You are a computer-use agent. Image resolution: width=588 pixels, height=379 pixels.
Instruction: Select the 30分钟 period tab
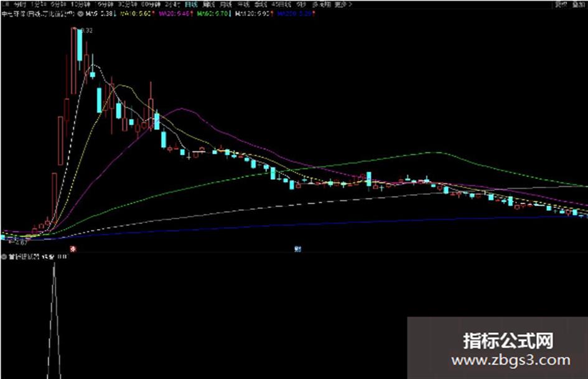coord(127,4)
